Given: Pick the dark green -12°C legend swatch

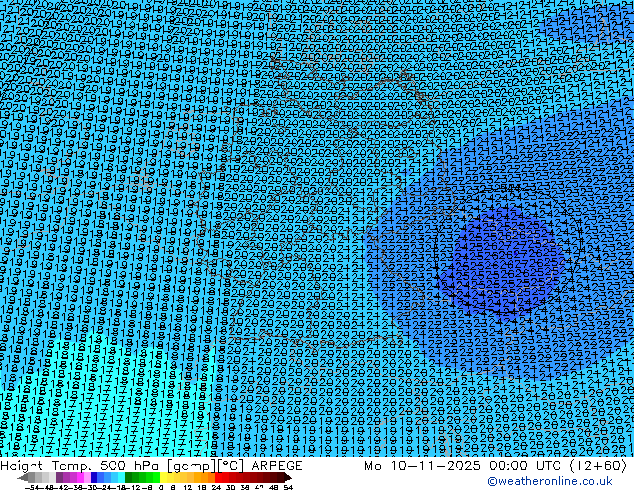Looking at the screenshot, I should [129, 477].
